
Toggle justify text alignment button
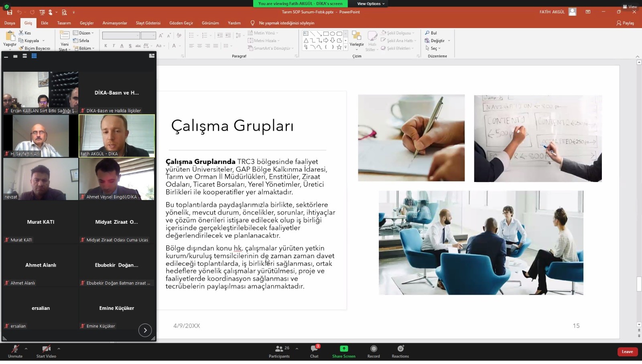point(215,46)
